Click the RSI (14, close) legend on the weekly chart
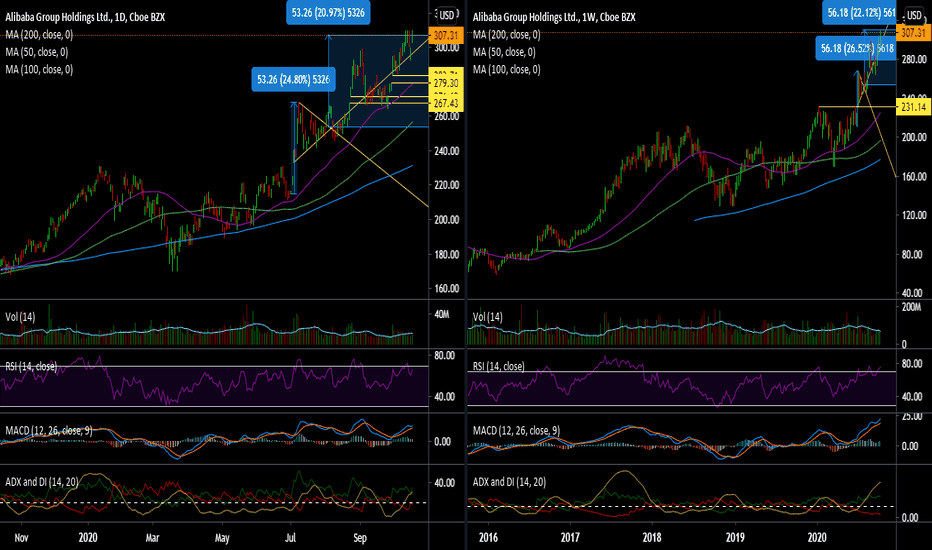932x550 pixels. [x=499, y=366]
